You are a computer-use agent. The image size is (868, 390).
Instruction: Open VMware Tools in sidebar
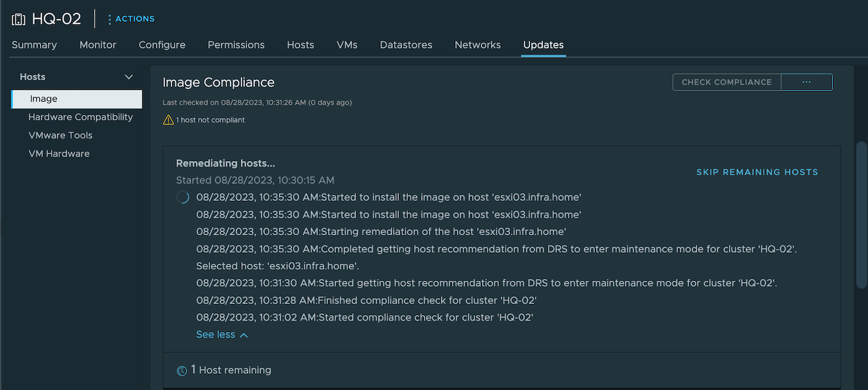60,135
